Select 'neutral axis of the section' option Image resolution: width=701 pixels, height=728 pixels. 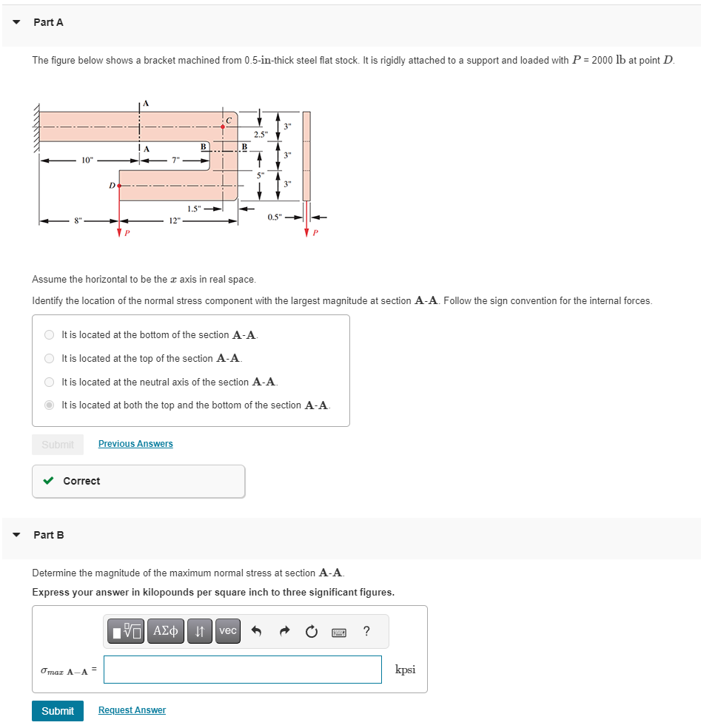point(49,382)
